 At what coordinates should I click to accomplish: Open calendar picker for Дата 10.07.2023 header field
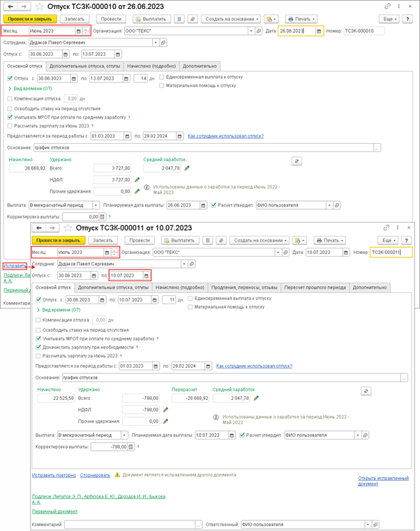tap(345, 253)
